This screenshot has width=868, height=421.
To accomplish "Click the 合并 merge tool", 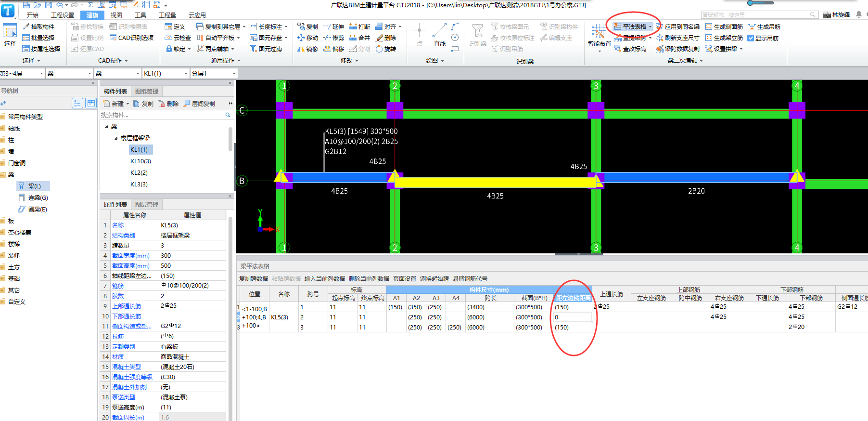I will (x=359, y=38).
